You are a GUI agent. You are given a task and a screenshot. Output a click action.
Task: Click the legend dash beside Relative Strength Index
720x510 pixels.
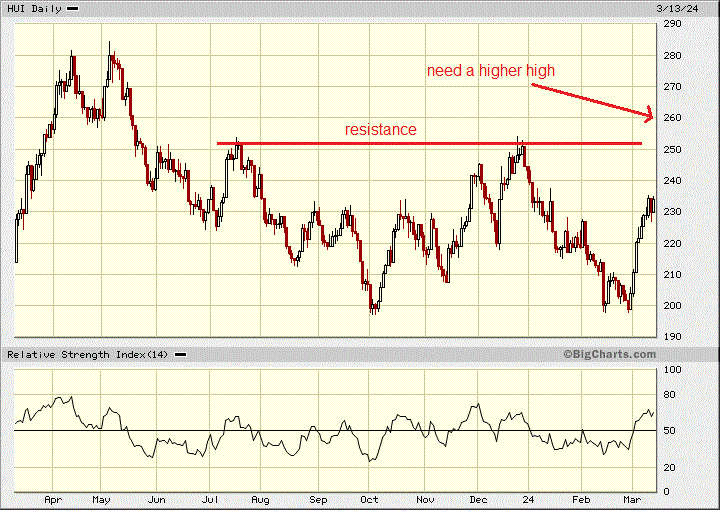180,354
